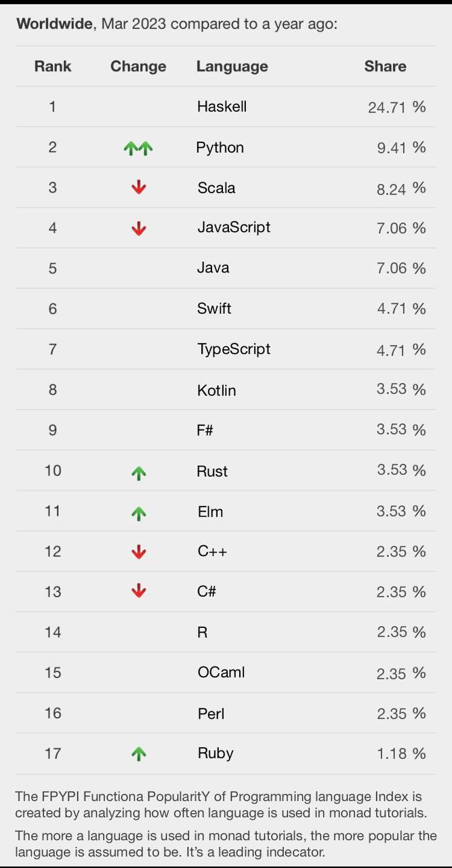Click the green up arrow beside Rust
The image size is (452, 868).
point(138,473)
